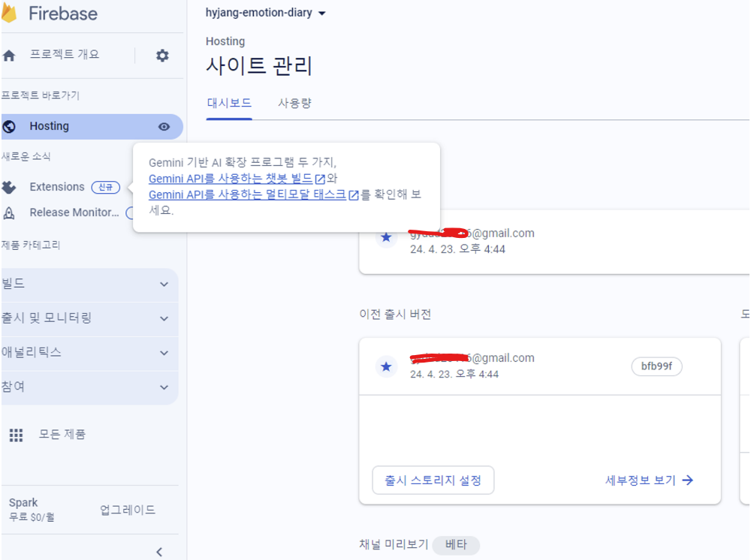Click the 채널 미리보기 label

[x=394, y=544]
